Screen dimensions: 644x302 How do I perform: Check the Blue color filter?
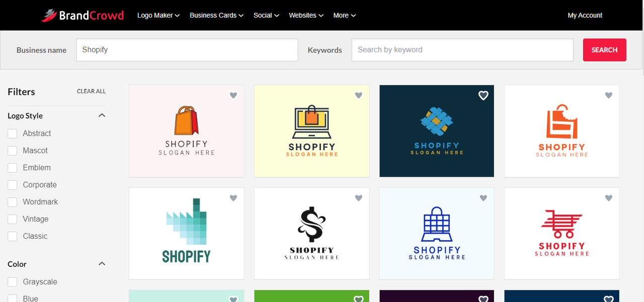[x=13, y=298]
